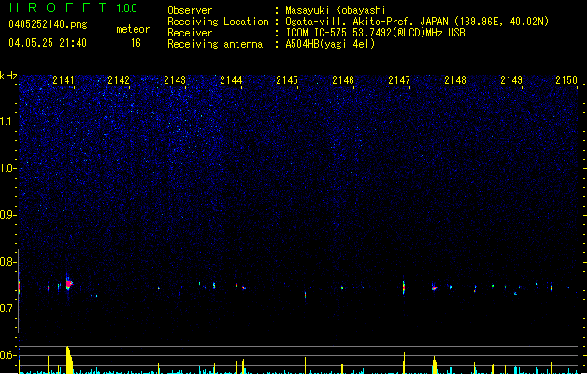588x374 pixels.
Task: Click the 0.8 kHz frequency label
Action: click(7, 262)
